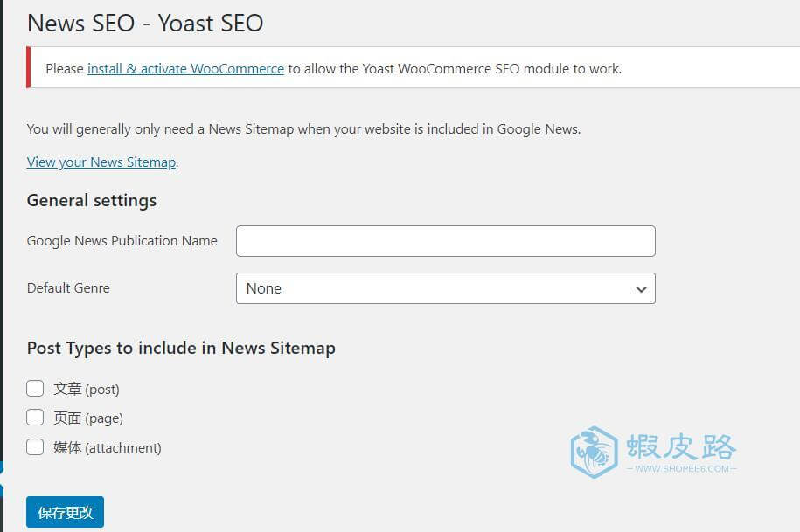Click the sentence about needing a News Sitemap
The image size is (800, 532).
pos(303,129)
